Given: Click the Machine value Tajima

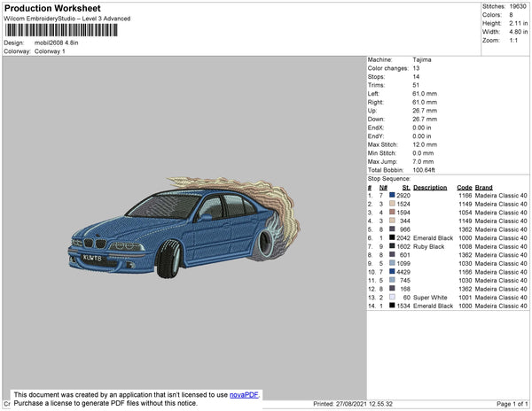Looking at the screenshot, I should (x=423, y=60).
